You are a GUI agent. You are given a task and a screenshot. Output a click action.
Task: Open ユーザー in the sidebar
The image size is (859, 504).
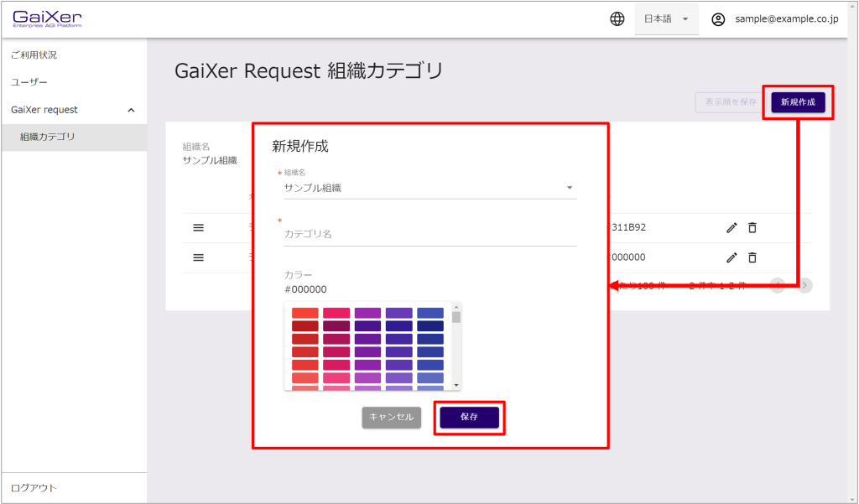[29, 82]
